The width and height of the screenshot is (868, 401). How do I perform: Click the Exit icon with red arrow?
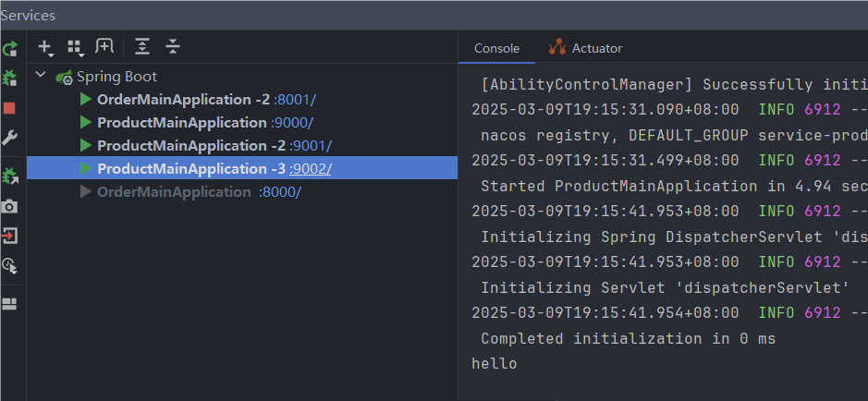pos(9,236)
